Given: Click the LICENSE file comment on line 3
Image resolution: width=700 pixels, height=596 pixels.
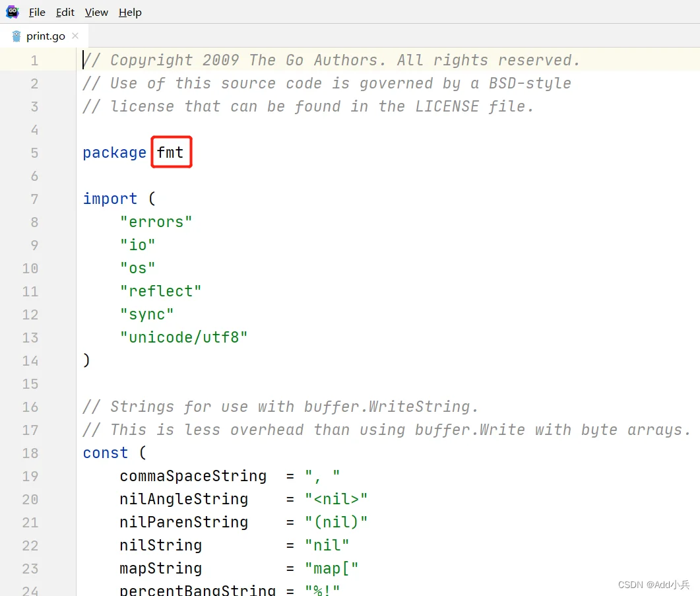Looking at the screenshot, I should pos(309,107).
